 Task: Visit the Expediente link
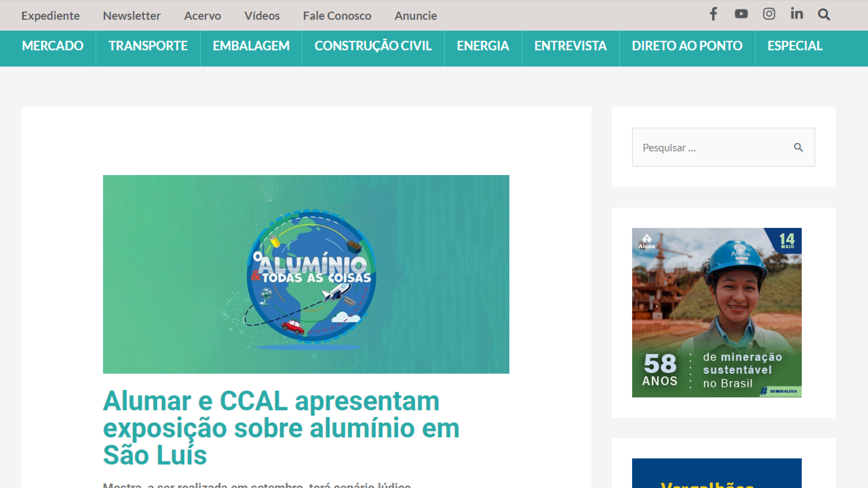[51, 16]
